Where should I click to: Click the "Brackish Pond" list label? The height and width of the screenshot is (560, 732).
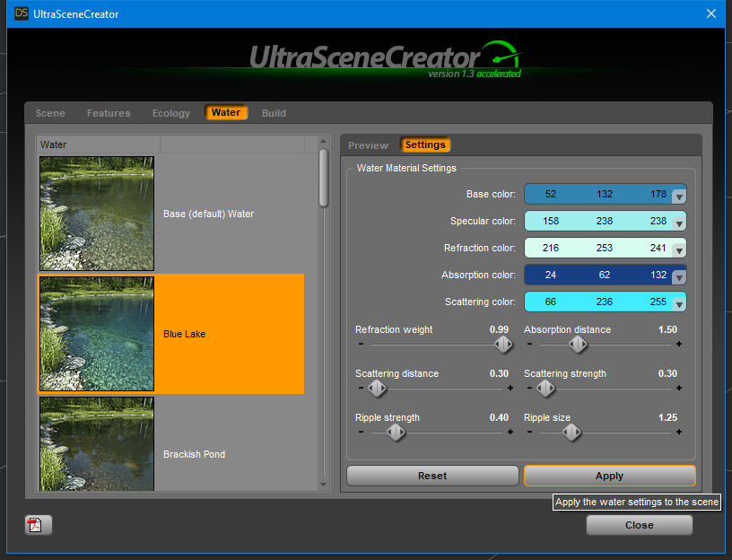194,454
